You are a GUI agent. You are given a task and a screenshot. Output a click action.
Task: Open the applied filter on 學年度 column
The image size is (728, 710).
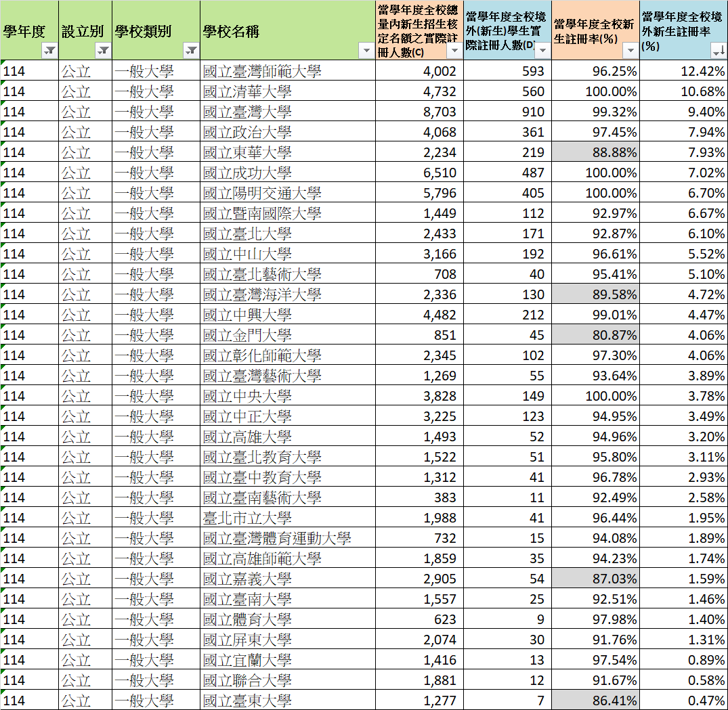pos(49,51)
